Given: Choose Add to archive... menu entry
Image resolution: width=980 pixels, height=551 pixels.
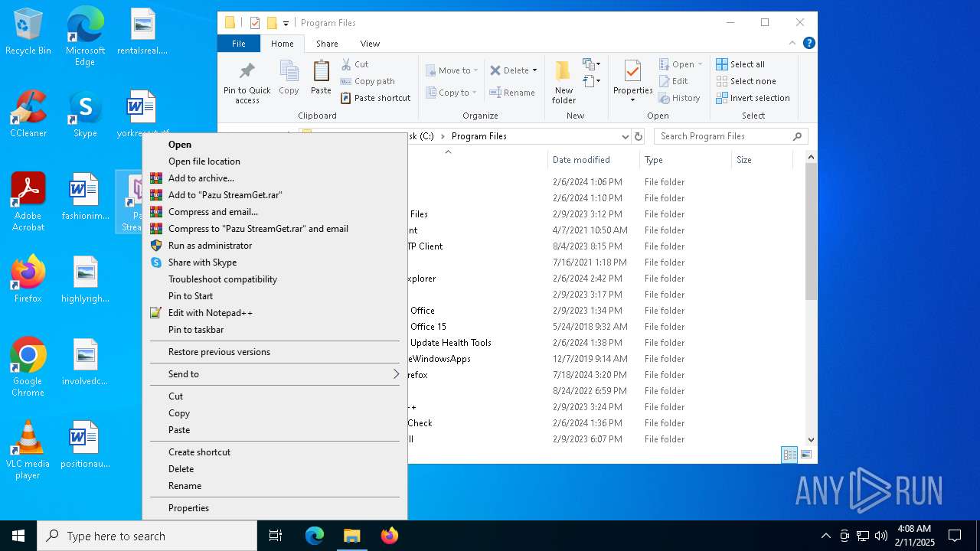Looking at the screenshot, I should (275, 178).
